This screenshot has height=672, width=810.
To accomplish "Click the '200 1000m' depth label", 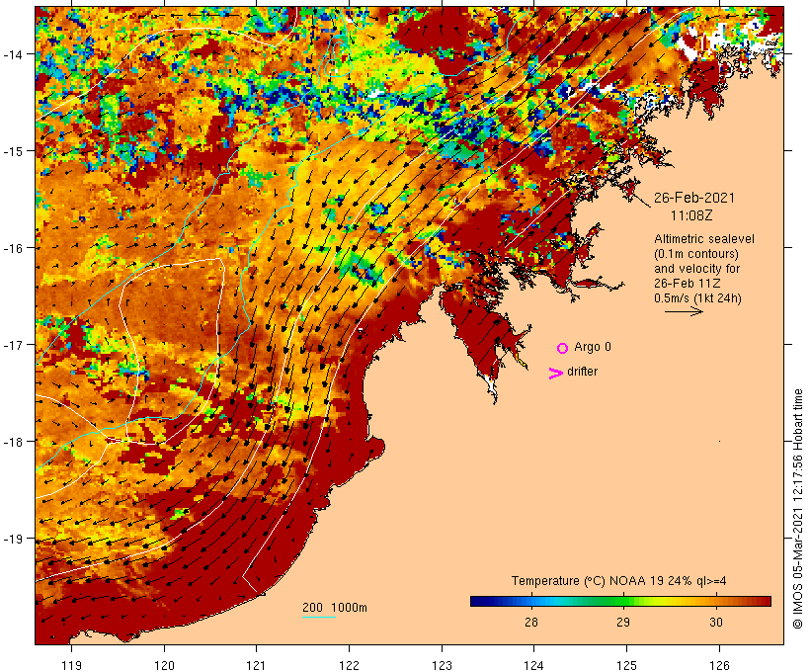I will click(335, 608).
